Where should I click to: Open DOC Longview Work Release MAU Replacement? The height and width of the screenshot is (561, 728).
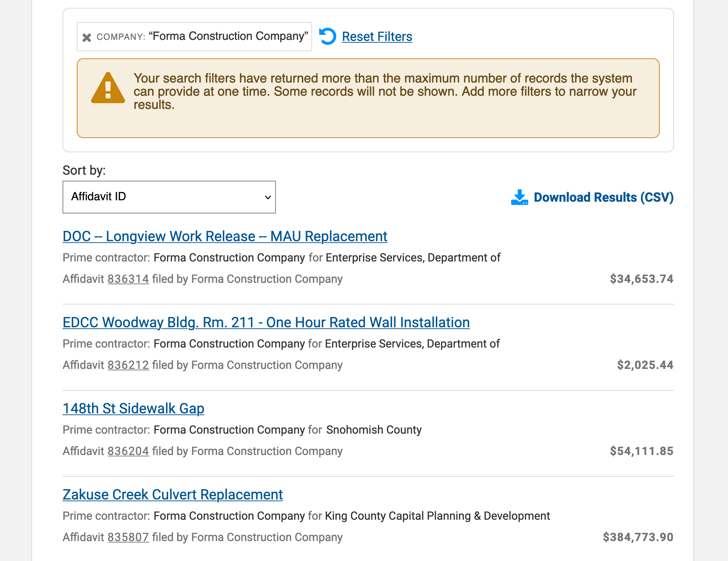coord(225,237)
